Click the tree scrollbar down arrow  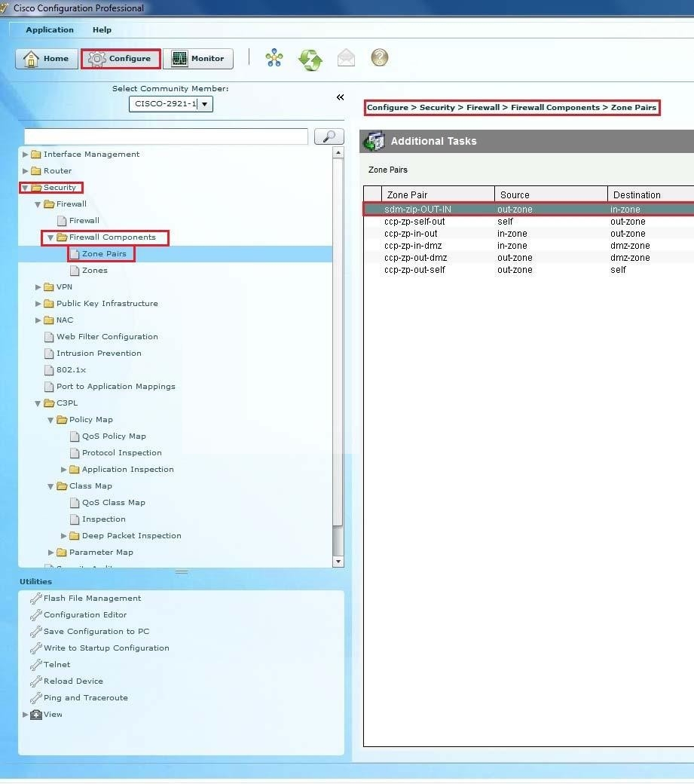point(338,562)
